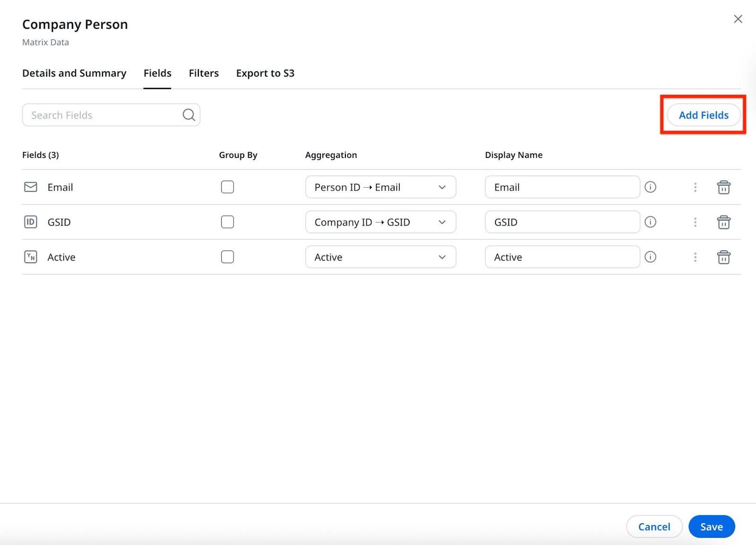
Task: Open the info tooltip for GSID display name
Action: pyautogui.click(x=651, y=222)
